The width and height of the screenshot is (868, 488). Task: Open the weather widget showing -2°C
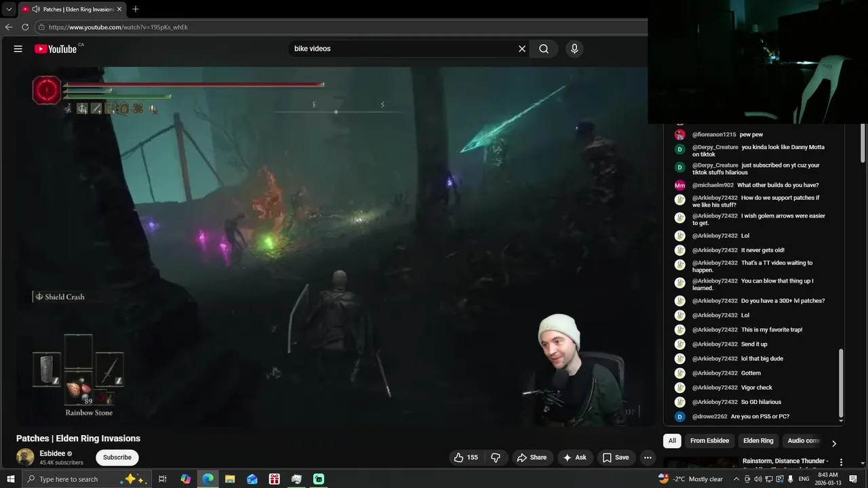click(x=690, y=479)
